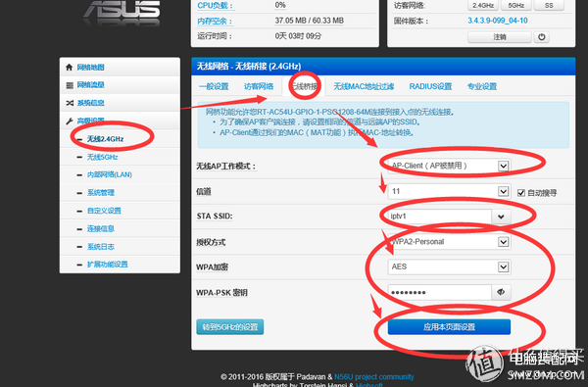
Task: Click the ASUS logo
Action: click(122, 11)
